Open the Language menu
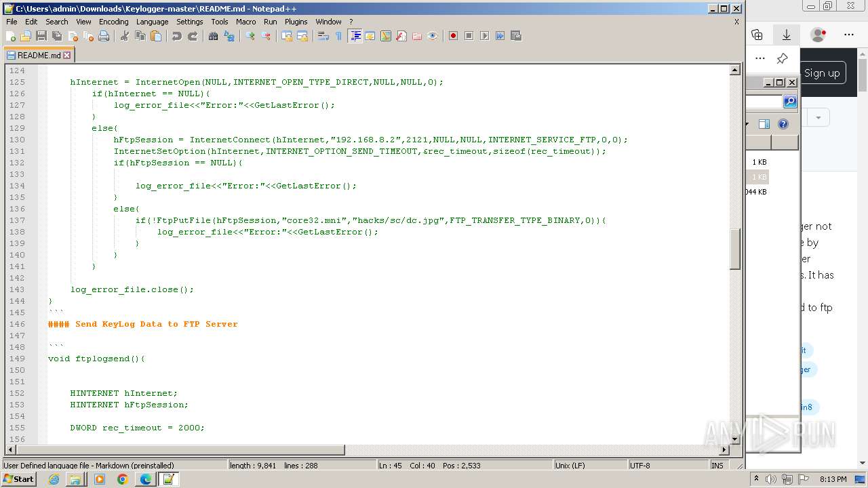 [152, 22]
